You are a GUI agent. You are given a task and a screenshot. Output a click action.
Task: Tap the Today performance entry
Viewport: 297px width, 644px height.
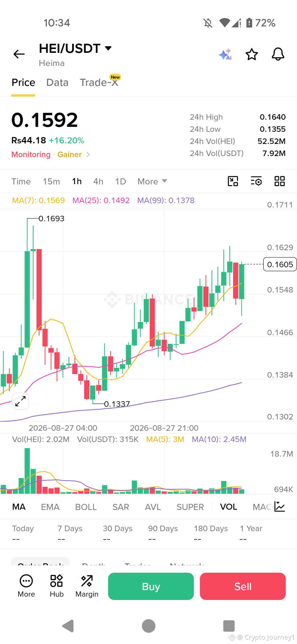[23, 533]
